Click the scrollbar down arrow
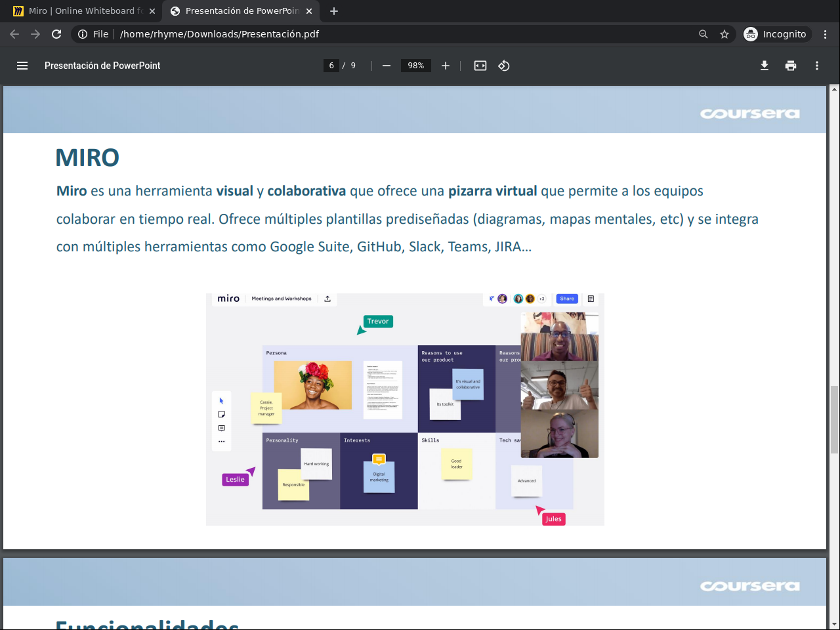This screenshot has width=840, height=630. pyautogui.click(x=835, y=624)
